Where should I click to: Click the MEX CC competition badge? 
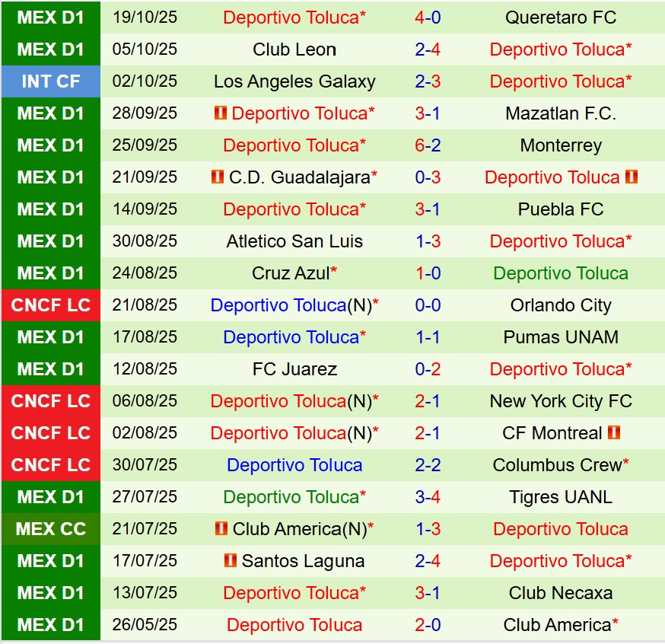pos(50,529)
